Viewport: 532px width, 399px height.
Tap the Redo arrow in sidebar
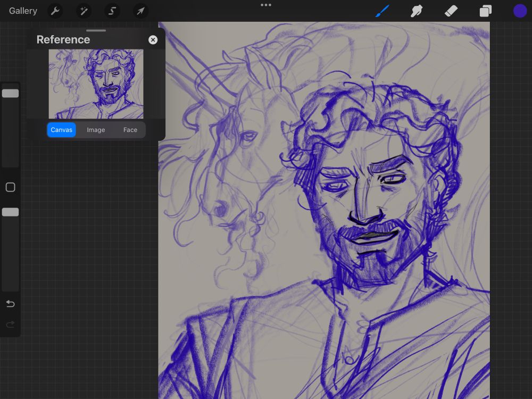pos(10,325)
